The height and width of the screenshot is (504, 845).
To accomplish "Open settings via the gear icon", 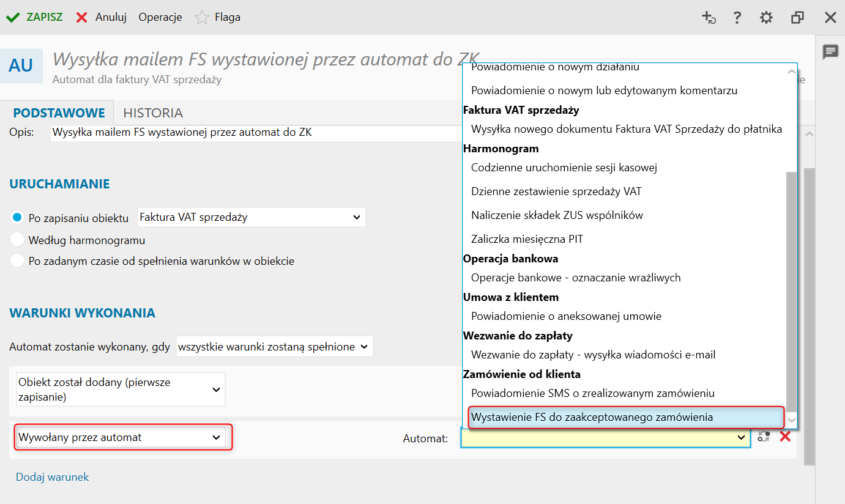I will click(x=766, y=18).
